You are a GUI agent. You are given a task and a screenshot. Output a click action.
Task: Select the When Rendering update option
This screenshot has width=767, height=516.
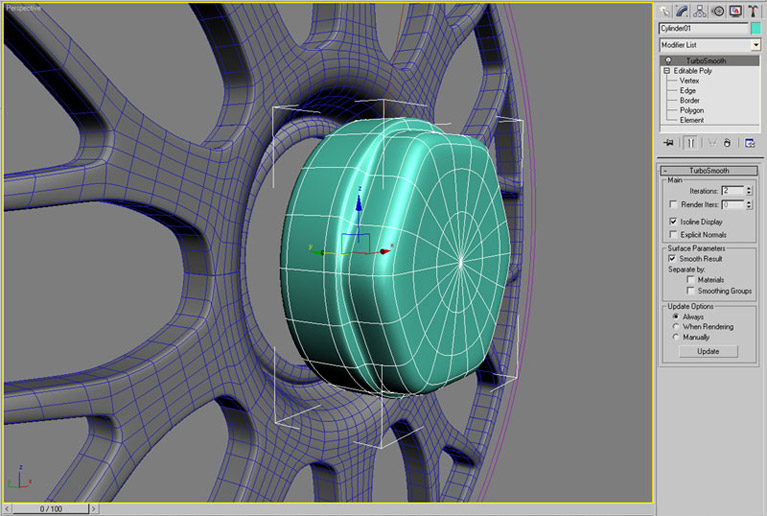[x=676, y=327]
